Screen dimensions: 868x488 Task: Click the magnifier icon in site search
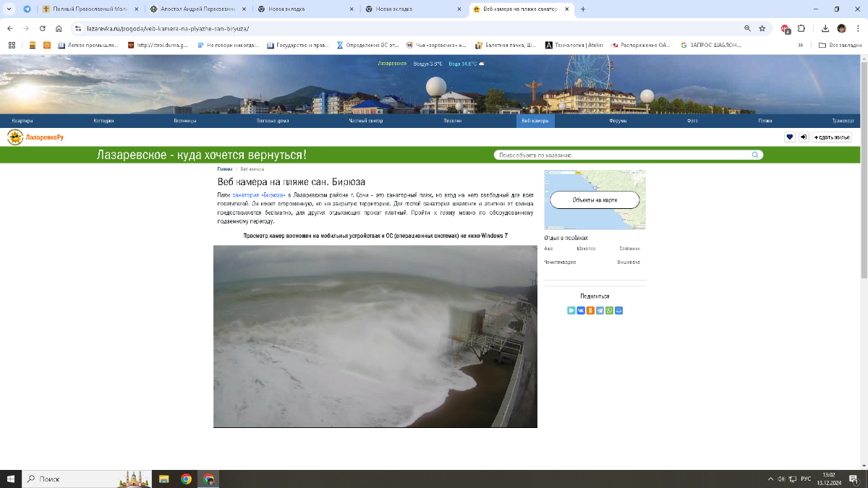pos(755,155)
